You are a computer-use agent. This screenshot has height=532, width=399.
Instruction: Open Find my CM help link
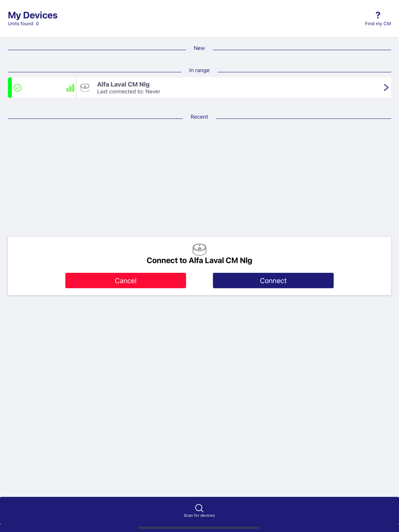pyautogui.click(x=378, y=24)
